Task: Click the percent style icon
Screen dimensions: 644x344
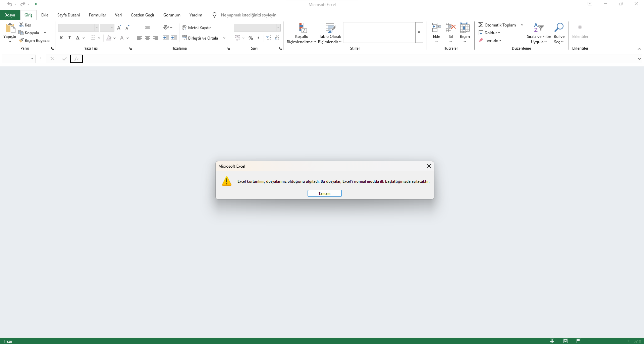Action: coord(251,38)
